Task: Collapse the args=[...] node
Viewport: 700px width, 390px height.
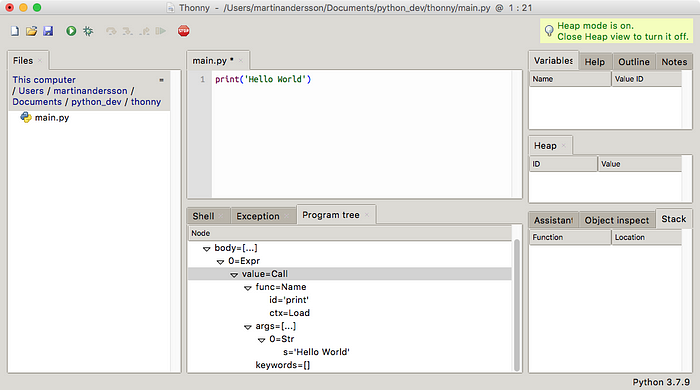Action: tap(248, 327)
